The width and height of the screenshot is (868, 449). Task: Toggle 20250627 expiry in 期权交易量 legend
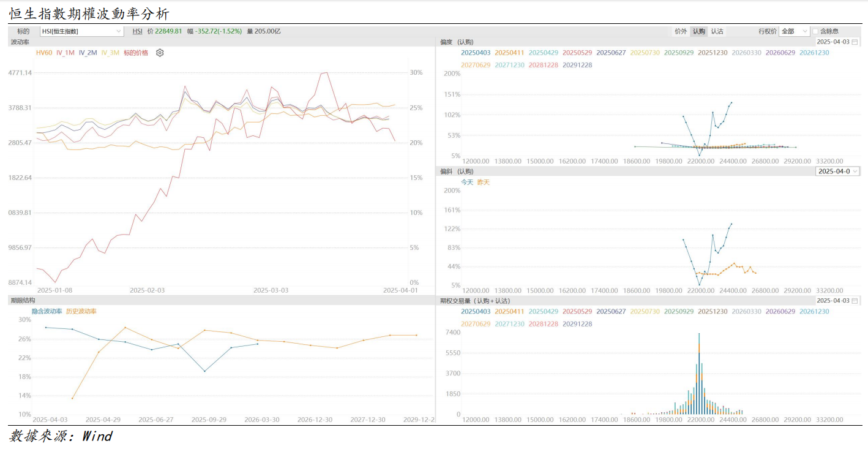point(612,311)
